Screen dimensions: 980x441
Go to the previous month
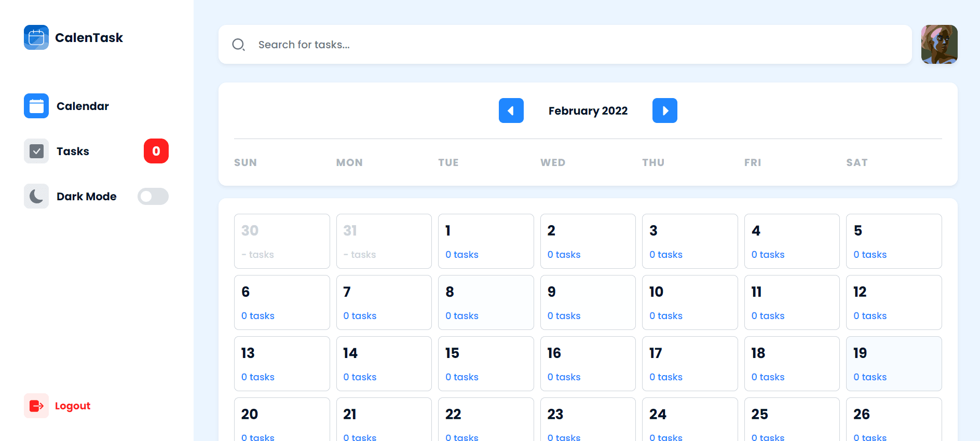click(x=511, y=111)
